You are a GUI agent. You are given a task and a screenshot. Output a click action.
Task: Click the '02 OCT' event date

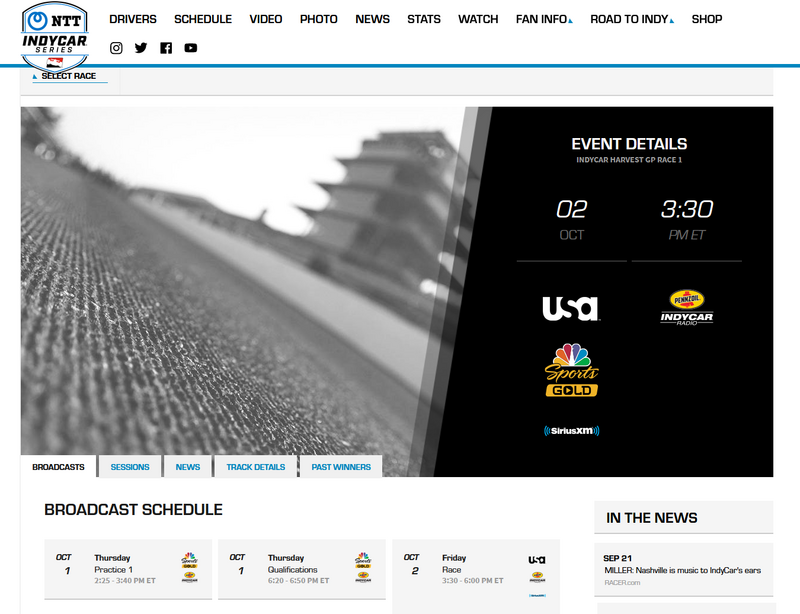click(571, 219)
